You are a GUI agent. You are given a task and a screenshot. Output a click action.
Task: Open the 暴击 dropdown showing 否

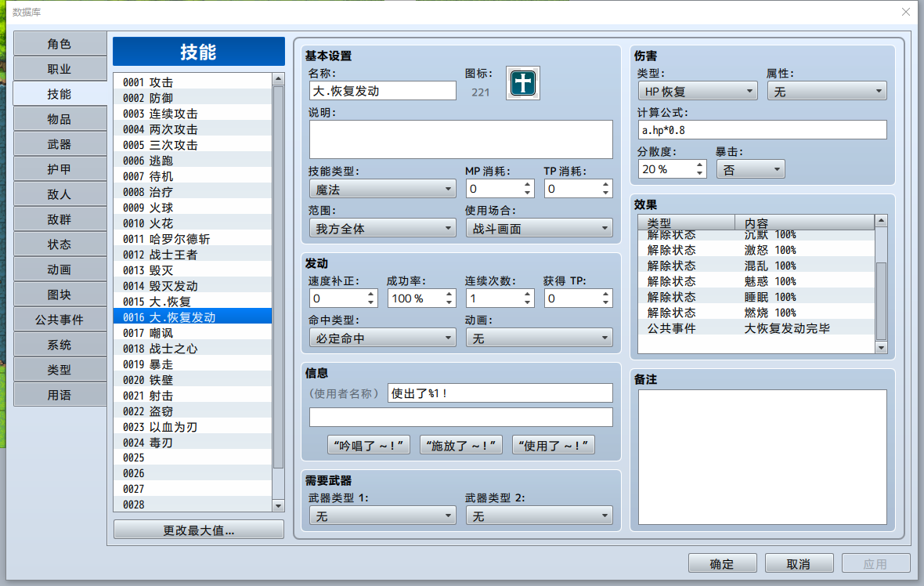[x=750, y=170]
